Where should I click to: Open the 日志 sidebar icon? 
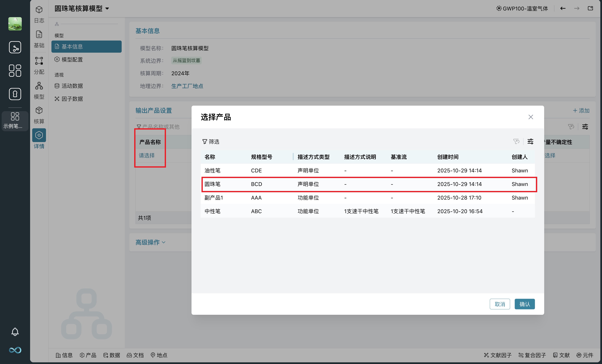[39, 14]
